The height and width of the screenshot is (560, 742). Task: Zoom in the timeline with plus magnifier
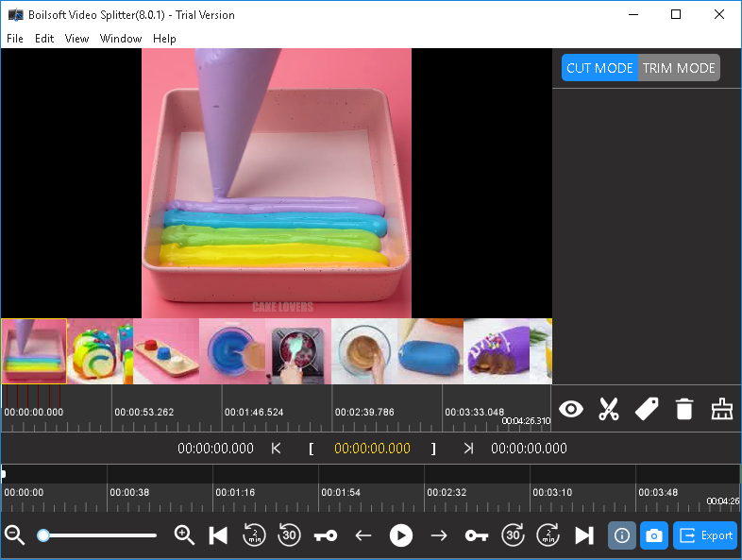[185, 535]
